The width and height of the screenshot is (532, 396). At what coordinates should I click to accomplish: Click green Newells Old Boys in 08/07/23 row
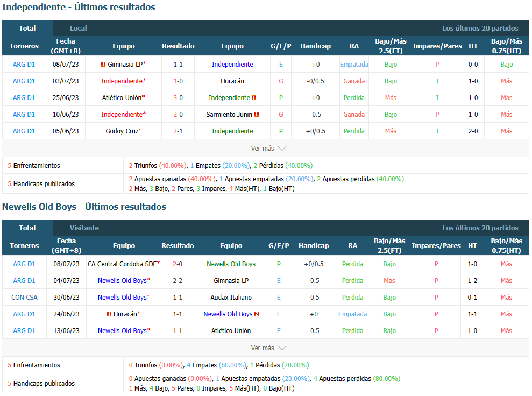(231, 264)
